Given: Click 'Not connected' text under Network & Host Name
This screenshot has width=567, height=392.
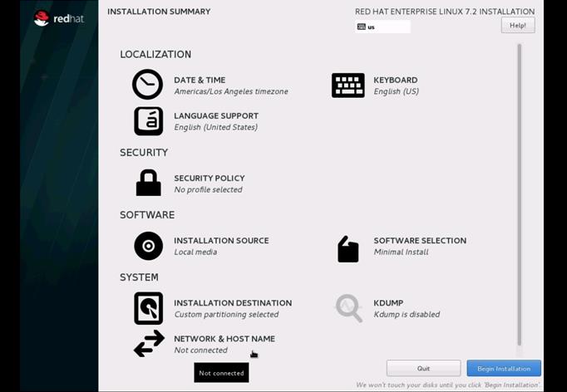Looking at the screenshot, I should (200, 350).
